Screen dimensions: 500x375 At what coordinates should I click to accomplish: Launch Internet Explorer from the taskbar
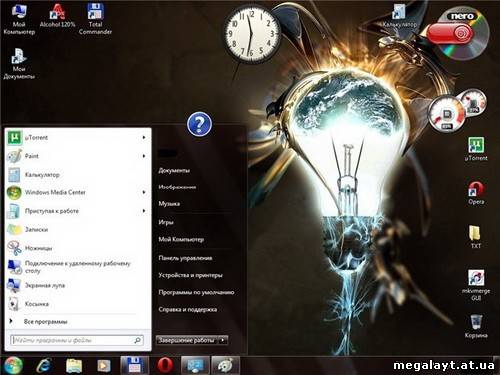coord(44,366)
